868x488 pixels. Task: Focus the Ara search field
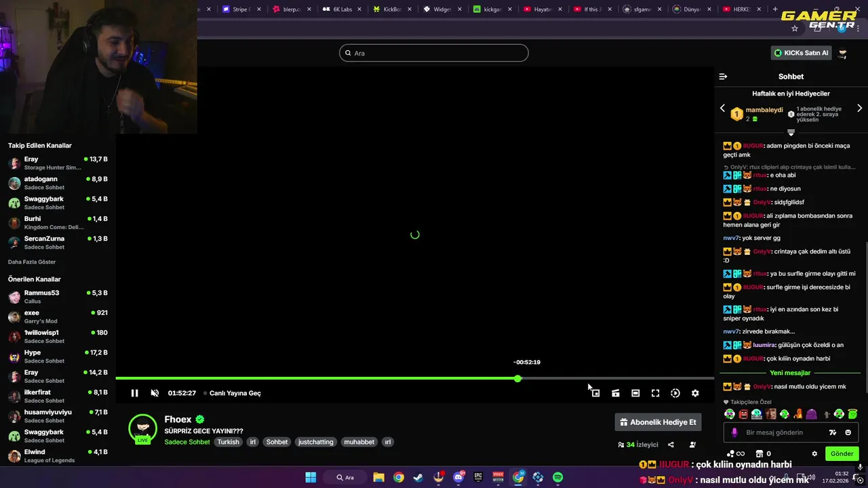click(434, 53)
